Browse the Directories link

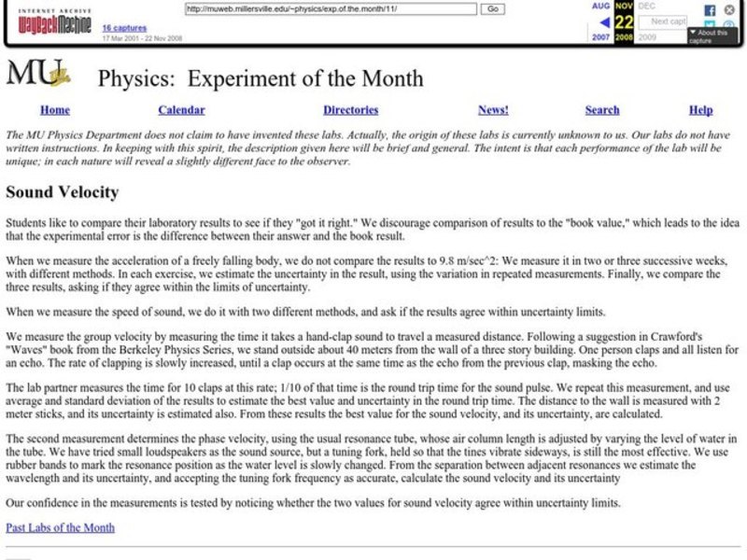351,109
